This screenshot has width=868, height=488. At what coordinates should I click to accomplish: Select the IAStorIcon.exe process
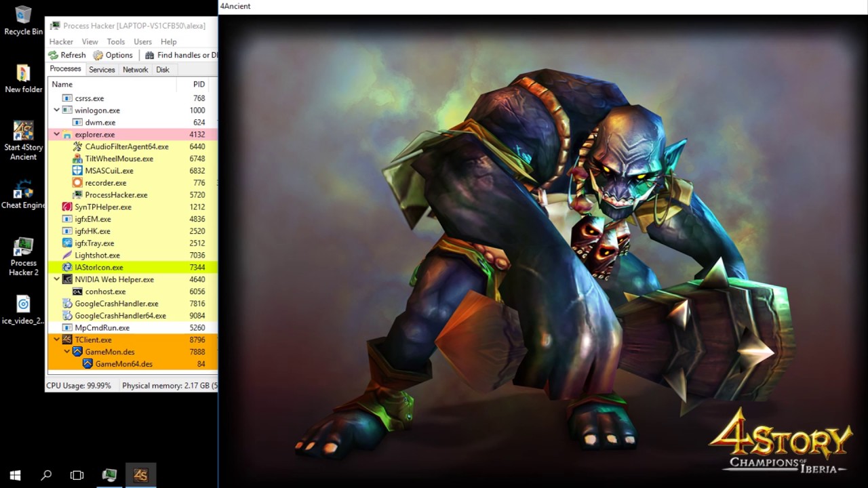coord(133,267)
